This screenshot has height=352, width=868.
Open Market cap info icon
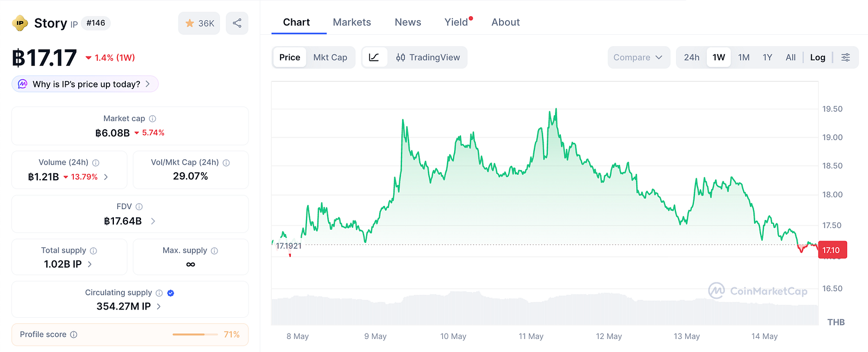click(152, 118)
